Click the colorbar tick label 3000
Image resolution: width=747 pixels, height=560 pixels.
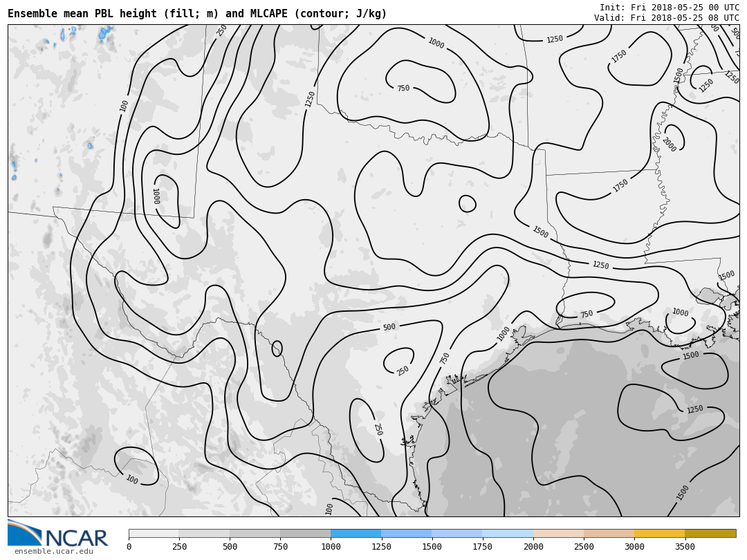(634, 547)
